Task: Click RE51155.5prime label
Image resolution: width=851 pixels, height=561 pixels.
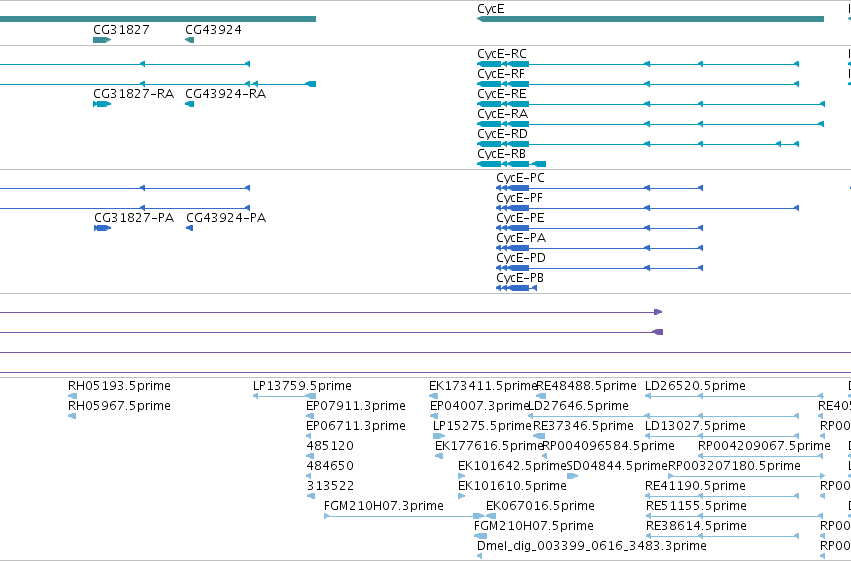Action: click(696, 506)
